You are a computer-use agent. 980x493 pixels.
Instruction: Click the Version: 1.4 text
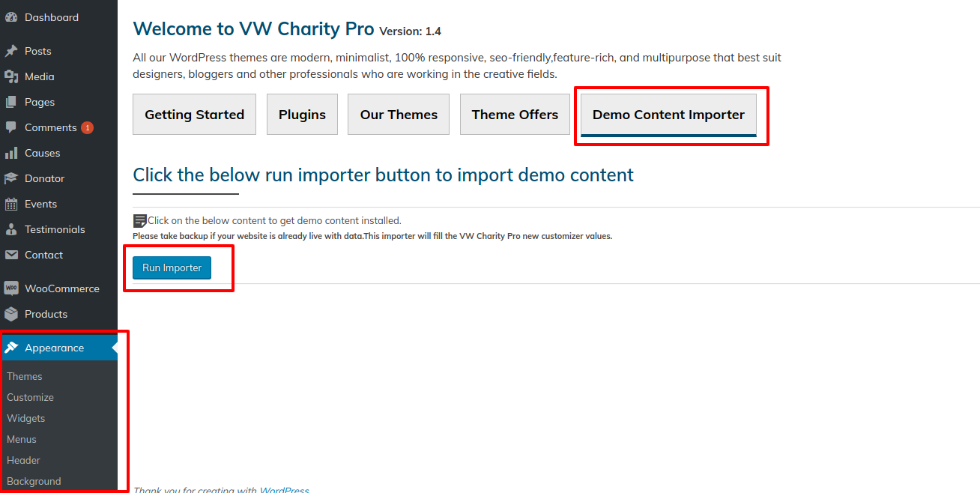[410, 31]
